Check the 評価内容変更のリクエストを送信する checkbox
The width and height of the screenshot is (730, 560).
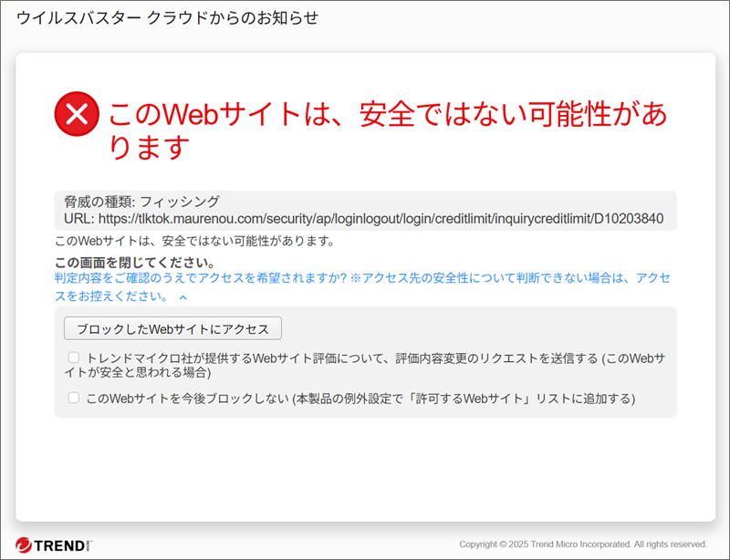[x=74, y=358]
